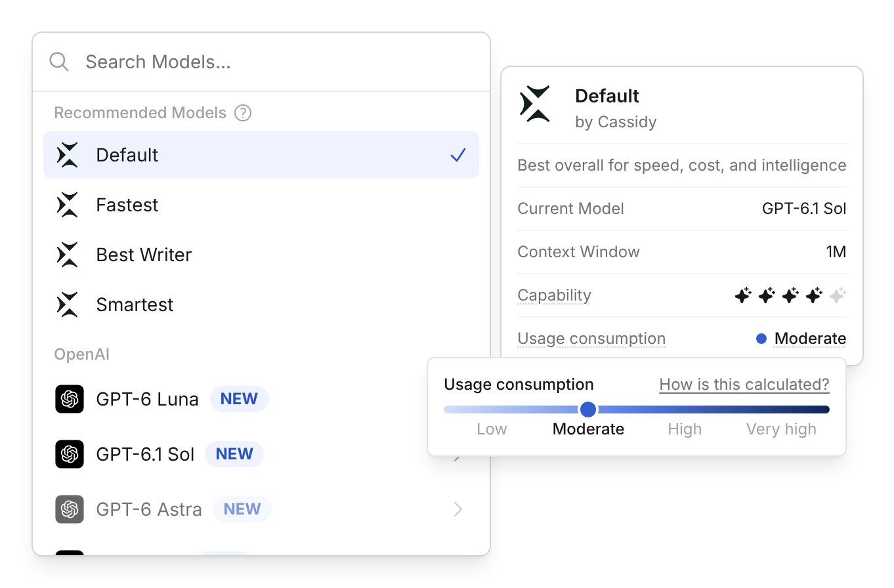Viewport: 894px width, 588px height.
Task: Click the Cassidy logo beside Default row
Action: point(68,155)
